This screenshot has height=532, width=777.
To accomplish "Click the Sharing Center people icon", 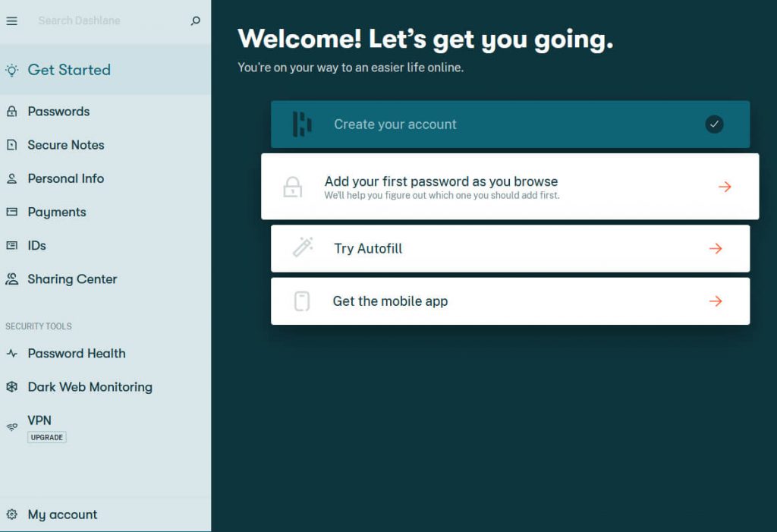I will (x=12, y=279).
